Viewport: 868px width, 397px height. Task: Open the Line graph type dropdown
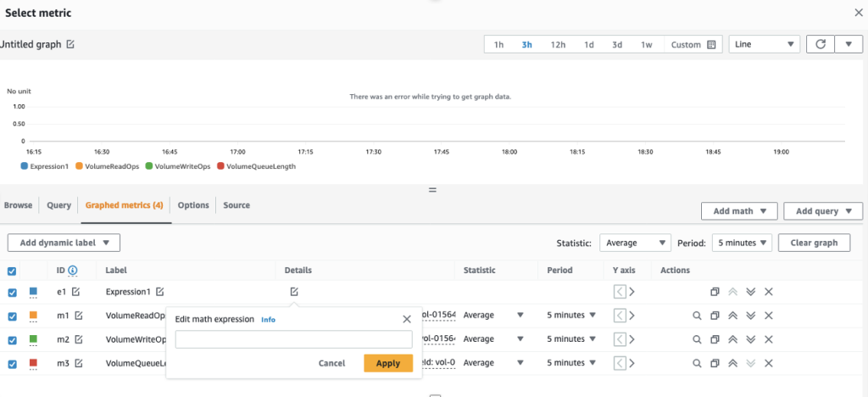pos(765,44)
